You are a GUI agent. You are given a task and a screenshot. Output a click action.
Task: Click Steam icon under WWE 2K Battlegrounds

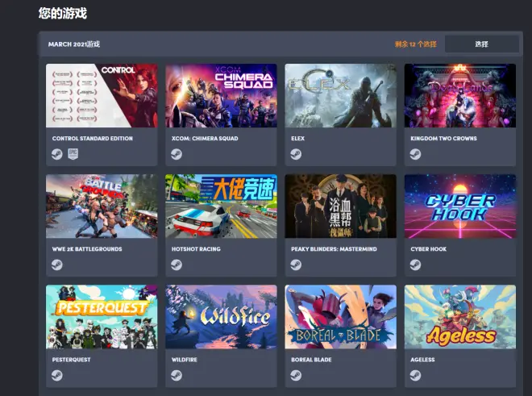(x=57, y=265)
